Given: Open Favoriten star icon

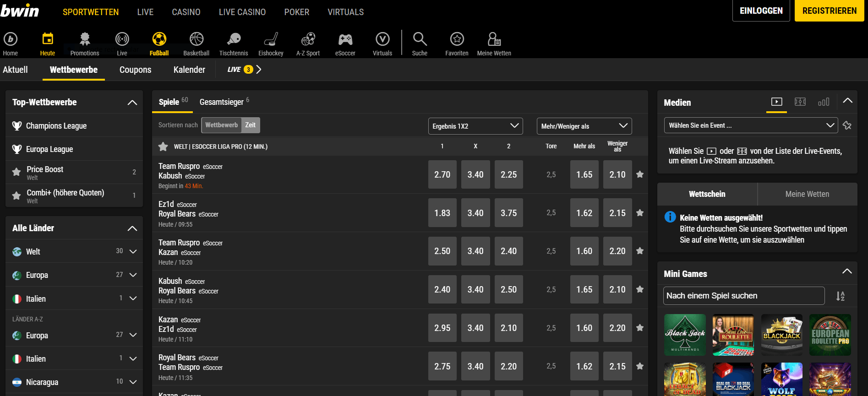Looking at the screenshot, I should (x=457, y=39).
